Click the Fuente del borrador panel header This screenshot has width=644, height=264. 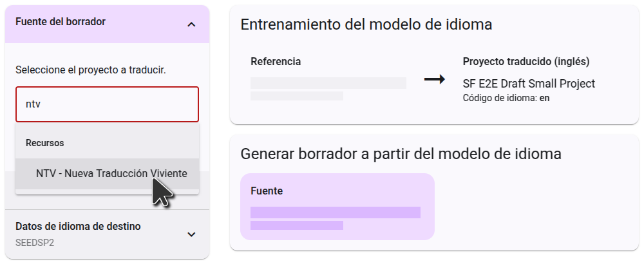107,24
